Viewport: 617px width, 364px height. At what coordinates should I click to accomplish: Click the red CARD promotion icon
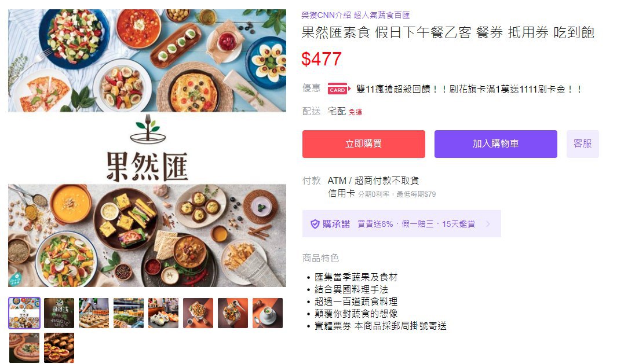pyautogui.click(x=339, y=89)
